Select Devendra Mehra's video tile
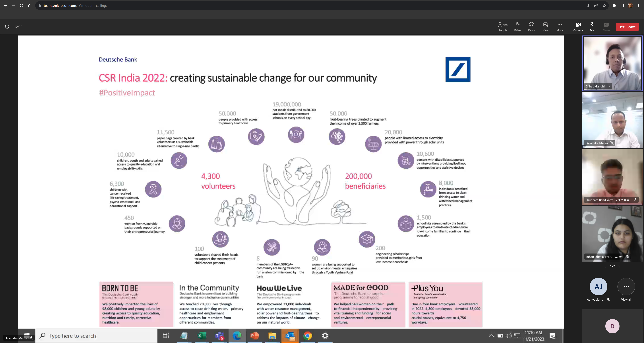 tap(612, 120)
